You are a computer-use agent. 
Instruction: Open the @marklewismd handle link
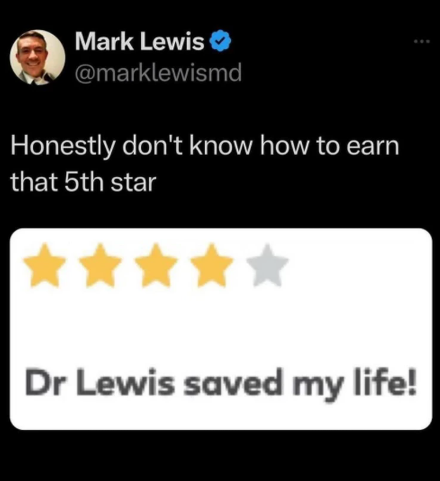point(158,73)
